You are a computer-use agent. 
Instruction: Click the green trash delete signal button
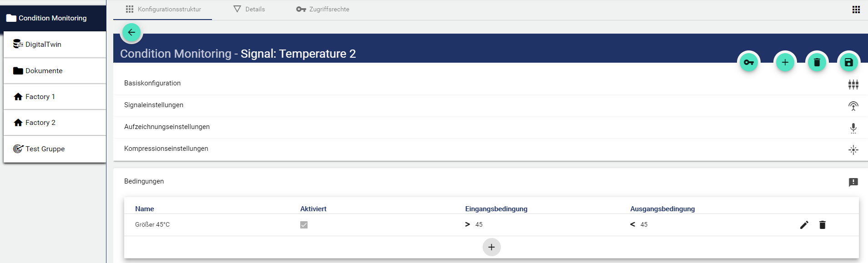coord(817,62)
